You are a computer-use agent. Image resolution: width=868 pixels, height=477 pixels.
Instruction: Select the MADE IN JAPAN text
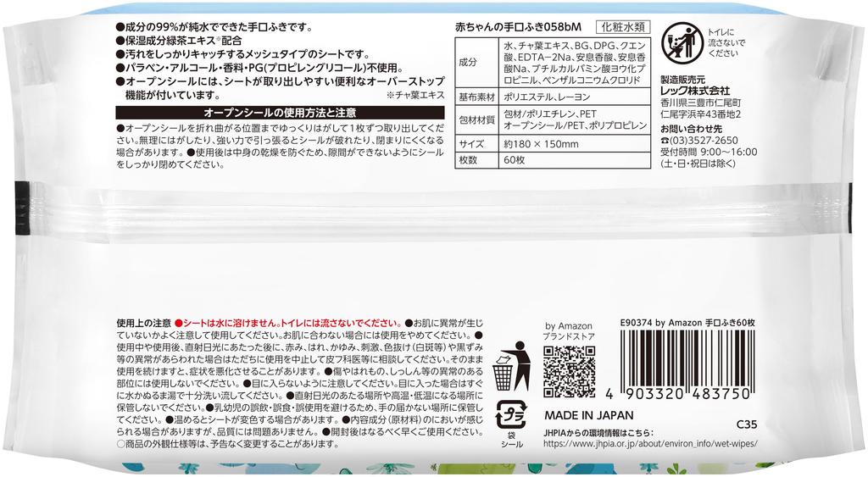tap(589, 416)
